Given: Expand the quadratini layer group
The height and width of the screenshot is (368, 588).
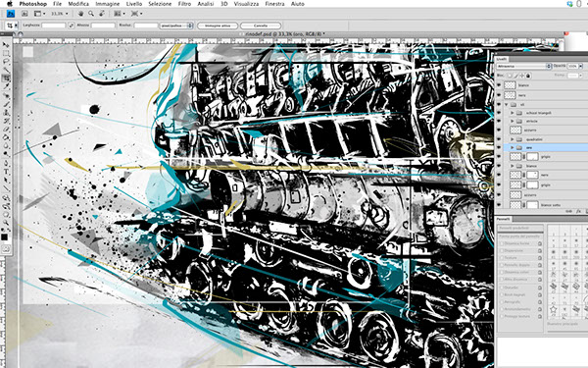Looking at the screenshot, I should (513, 139).
